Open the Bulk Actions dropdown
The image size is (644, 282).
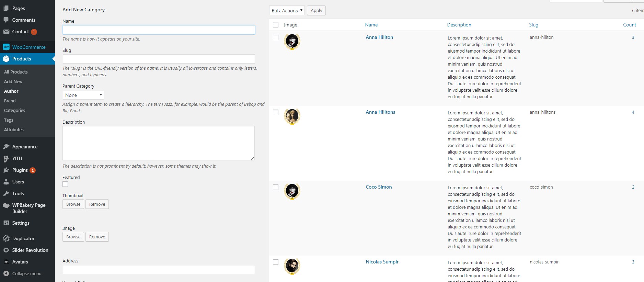[x=287, y=10]
